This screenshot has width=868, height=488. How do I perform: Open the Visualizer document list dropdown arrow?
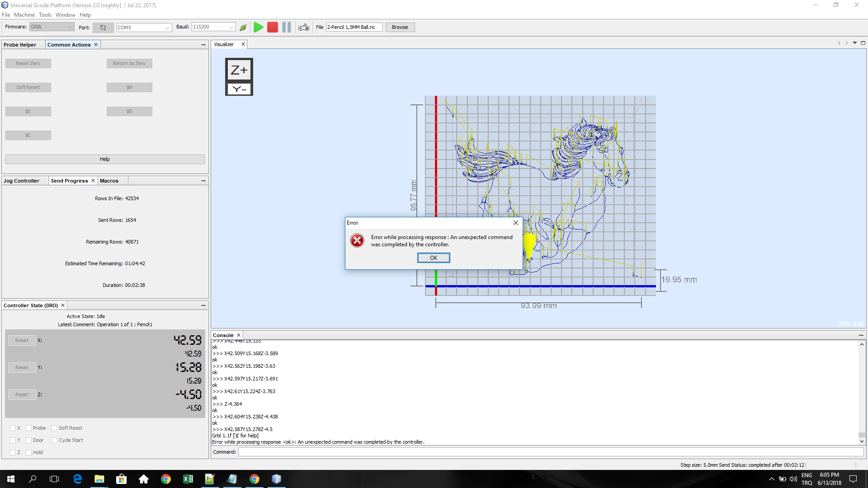click(855, 43)
